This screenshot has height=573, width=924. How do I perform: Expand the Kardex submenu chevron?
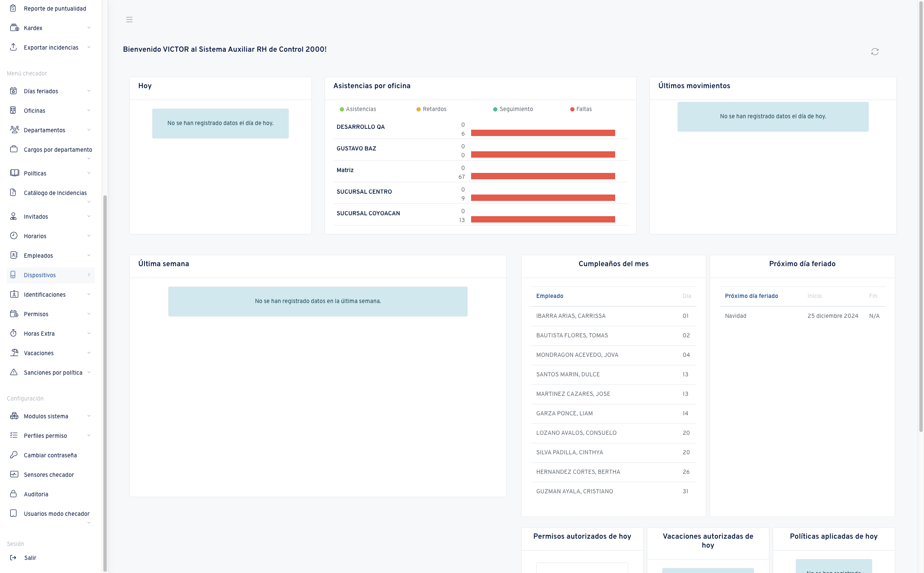[89, 28]
